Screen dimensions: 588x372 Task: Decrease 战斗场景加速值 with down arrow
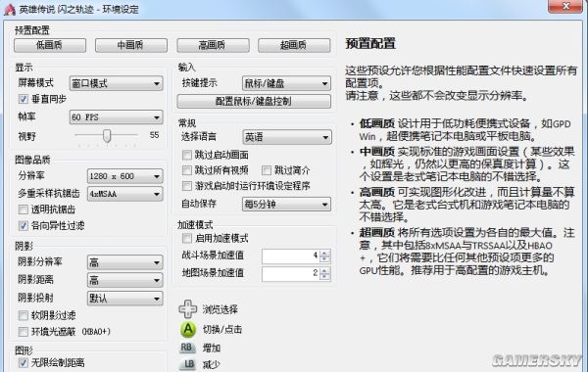click(324, 259)
